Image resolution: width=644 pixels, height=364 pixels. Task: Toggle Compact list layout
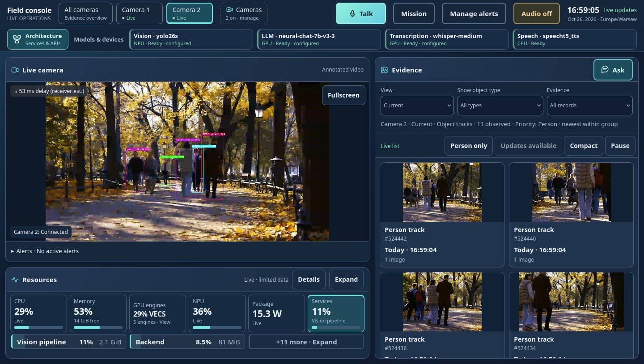[583, 146]
